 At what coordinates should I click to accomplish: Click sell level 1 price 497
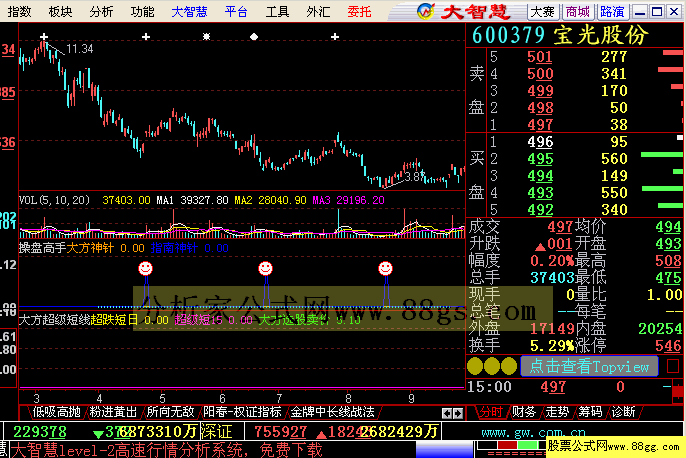(x=540, y=125)
